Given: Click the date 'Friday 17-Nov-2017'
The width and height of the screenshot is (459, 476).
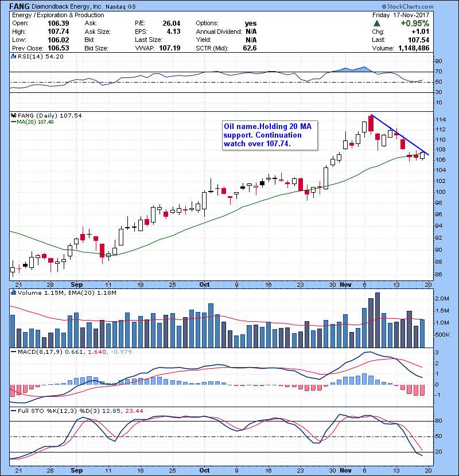Looking at the screenshot, I should pyautogui.click(x=400, y=15).
